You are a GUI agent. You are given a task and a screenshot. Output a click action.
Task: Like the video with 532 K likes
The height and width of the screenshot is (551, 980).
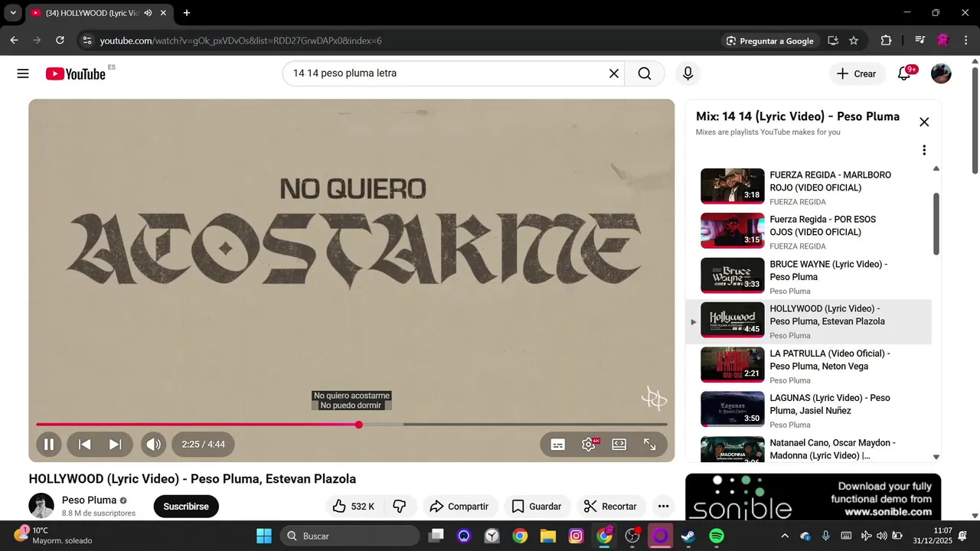(x=353, y=506)
